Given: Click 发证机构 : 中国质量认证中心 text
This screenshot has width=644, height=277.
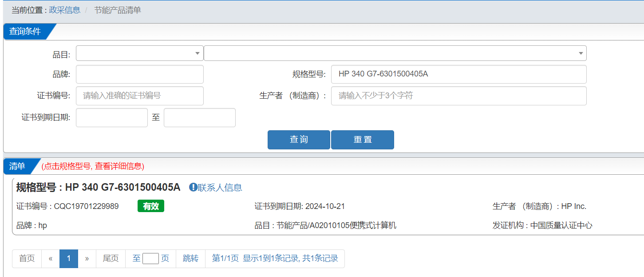Looking at the screenshot, I should click(x=542, y=225).
